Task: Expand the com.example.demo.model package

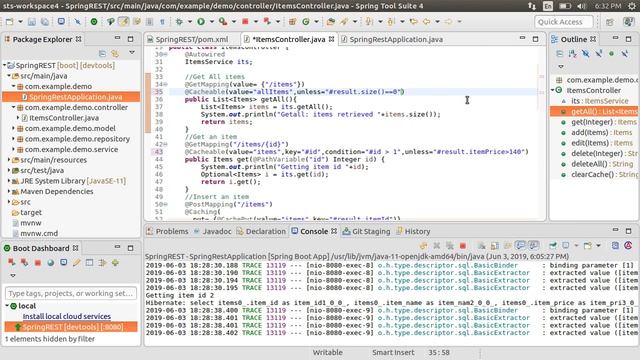Action: coord(13,129)
